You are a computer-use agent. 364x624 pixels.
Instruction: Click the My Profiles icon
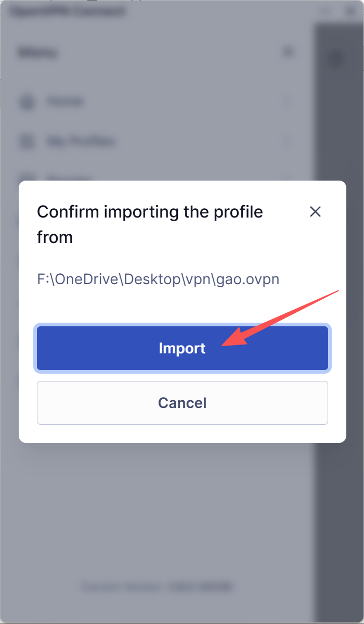tap(26, 141)
